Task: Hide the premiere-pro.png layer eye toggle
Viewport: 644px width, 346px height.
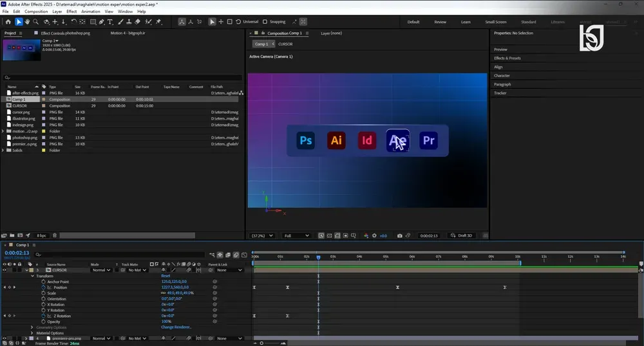Action: tap(5, 338)
